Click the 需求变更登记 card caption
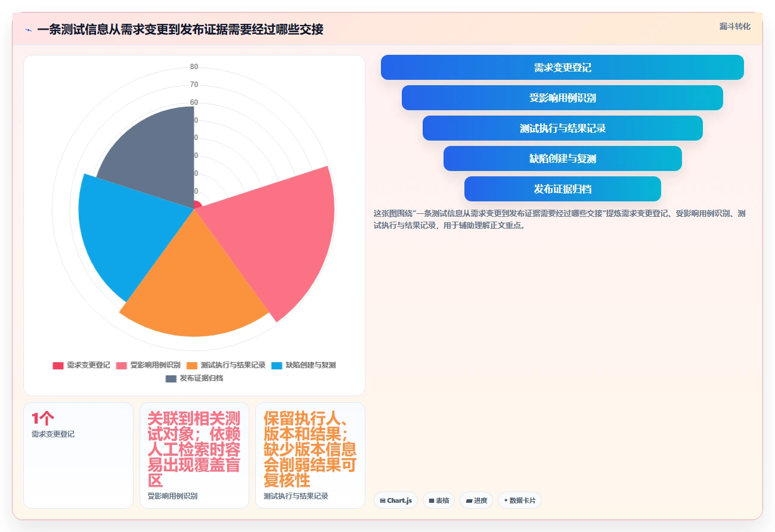Screen dimensions: 775x532 coord(53,434)
